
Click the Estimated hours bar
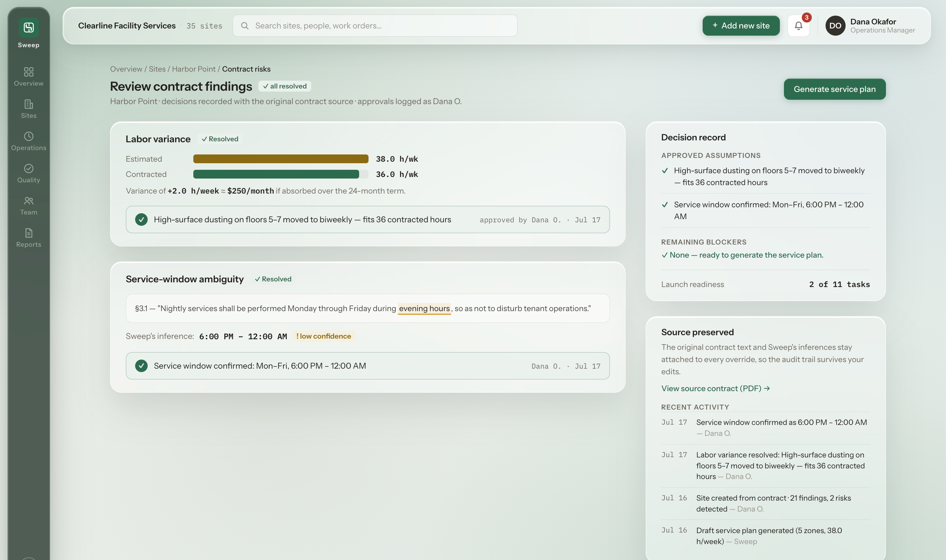281,159
